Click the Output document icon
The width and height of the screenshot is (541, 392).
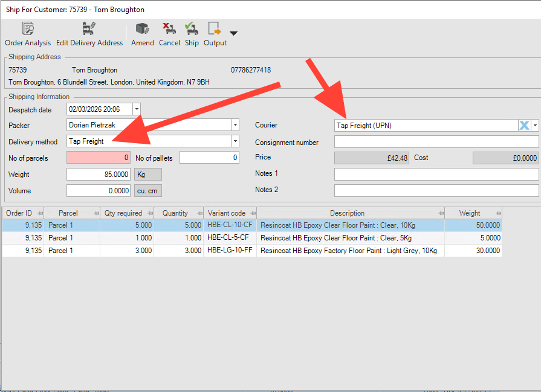[x=214, y=29]
